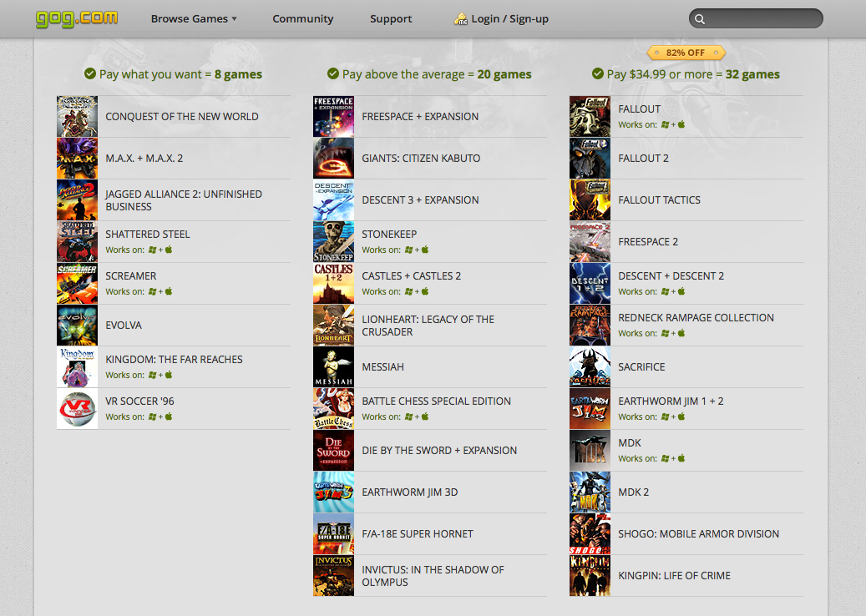Click Kingdom: The Far Reaches cover
Viewport: 866px width, 616px height.
[x=78, y=367]
